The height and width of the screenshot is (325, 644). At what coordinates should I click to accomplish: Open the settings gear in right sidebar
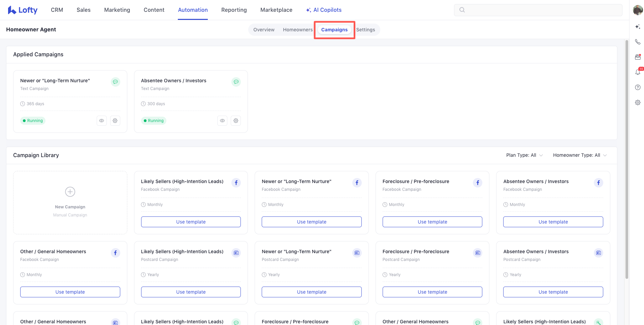coord(638,102)
